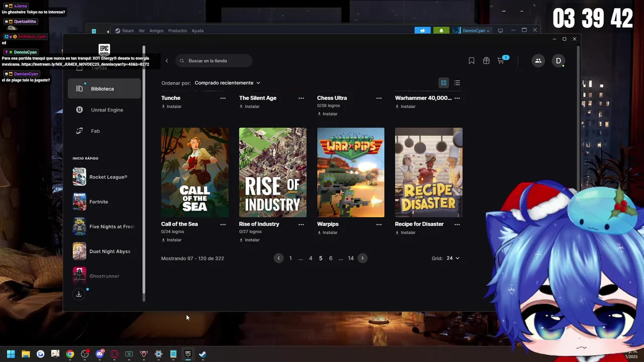Open the Windows Start menu

point(11,354)
